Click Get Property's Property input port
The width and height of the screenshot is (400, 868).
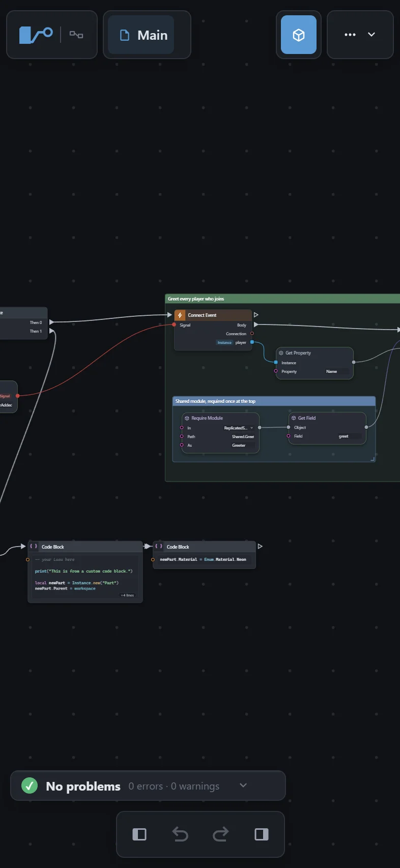pyautogui.click(x=276, y=371)
